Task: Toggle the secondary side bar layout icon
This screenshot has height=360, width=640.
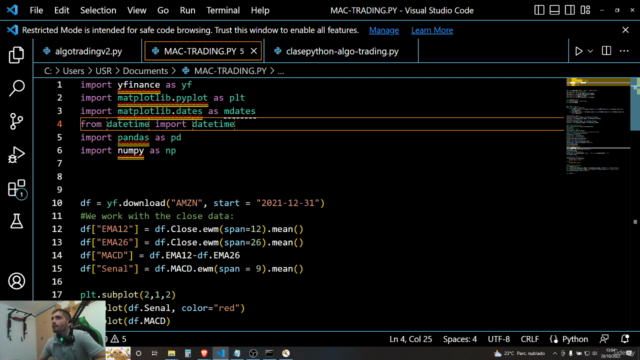Action: [570, 10]
